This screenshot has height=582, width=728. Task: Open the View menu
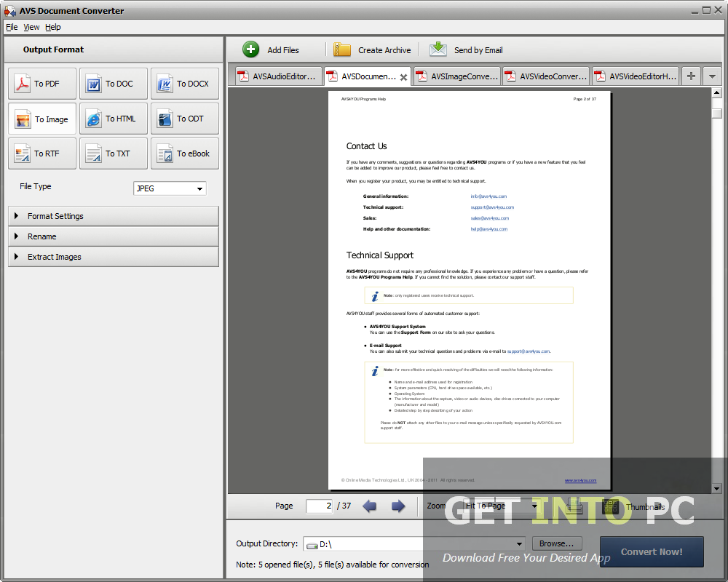(x=31, y=27)
